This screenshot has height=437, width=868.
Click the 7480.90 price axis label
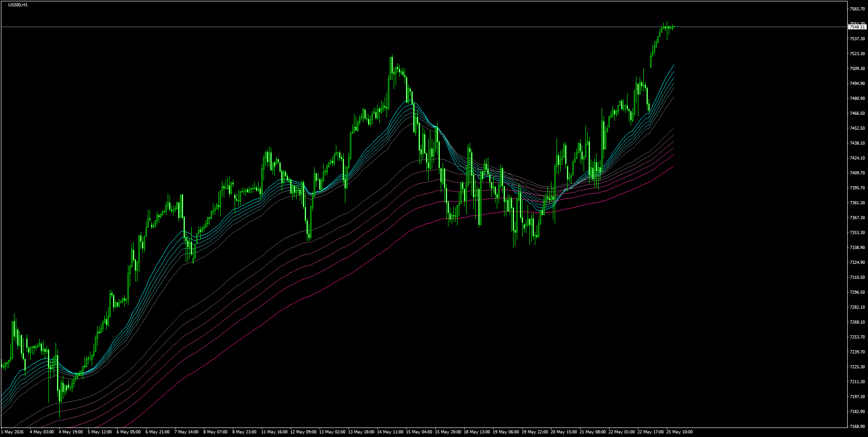pyautogui.click(x=857, y=99)
